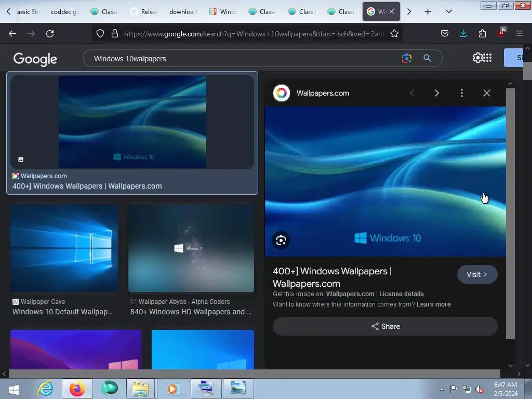Image resolution: width=532 pixels, height=399 pixels.
Task: Switch to the coddec.g tab
Action: (x=64, y=12)
